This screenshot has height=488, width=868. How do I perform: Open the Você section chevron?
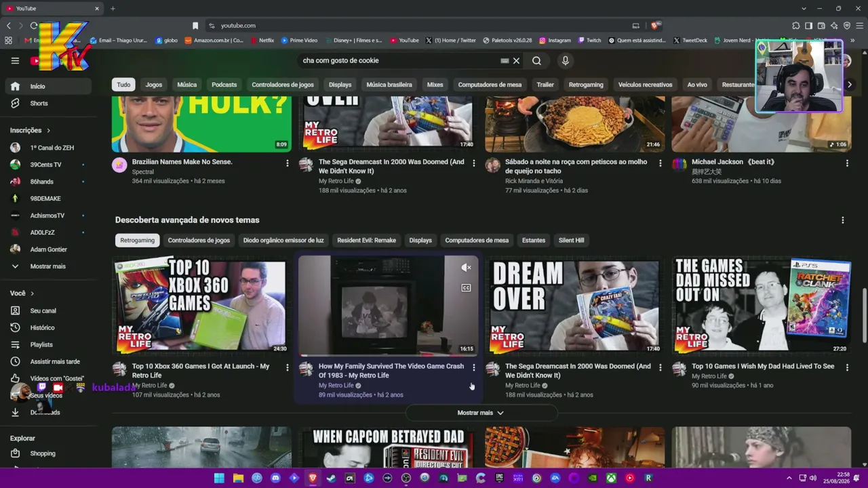(x=32, y=293)
